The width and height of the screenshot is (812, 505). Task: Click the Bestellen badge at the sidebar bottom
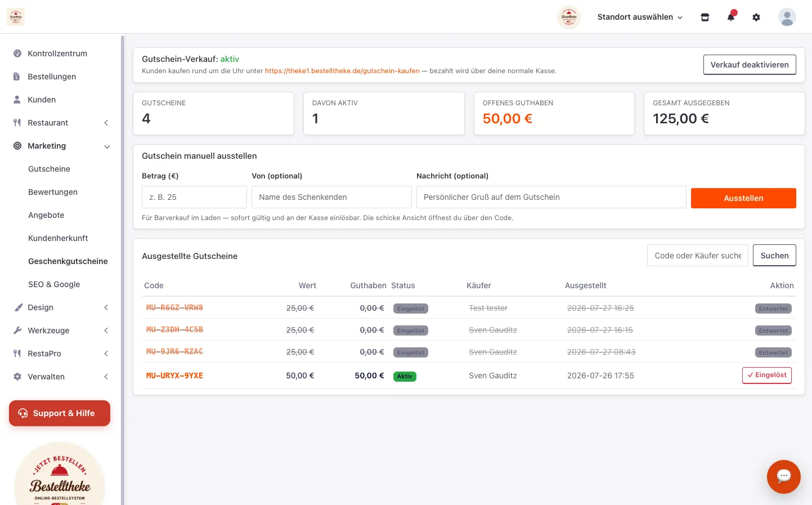tap(60, 473)
